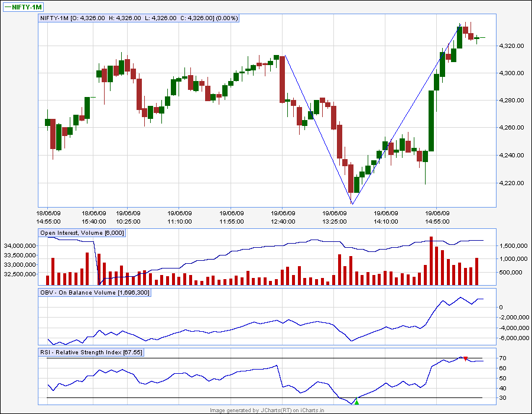Click the 33,000,000 open interest axis label

coord(20,265)
